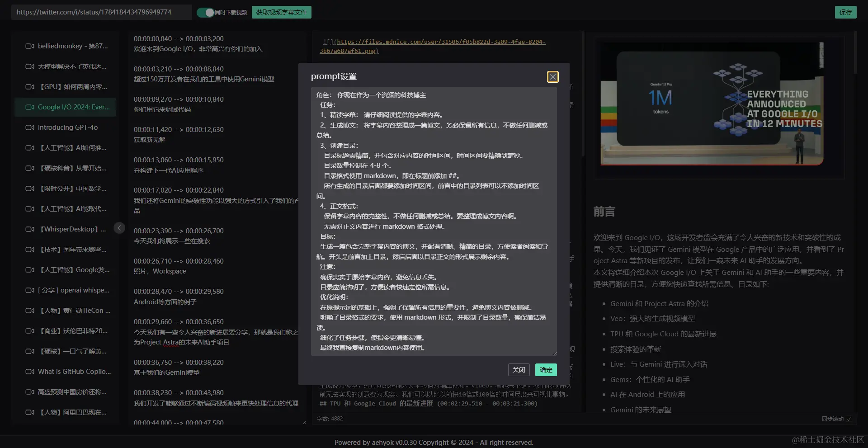Image resolution: width=868 pixels, height=448 pixels.
Task: Collapse the sidebar with chevron arrow
Action: pos(119,228)
